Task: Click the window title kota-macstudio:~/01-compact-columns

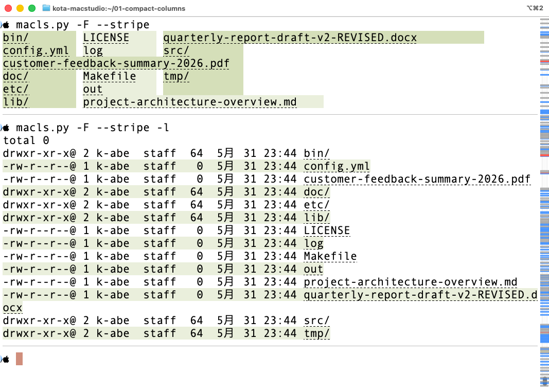Action: (119, 8)
